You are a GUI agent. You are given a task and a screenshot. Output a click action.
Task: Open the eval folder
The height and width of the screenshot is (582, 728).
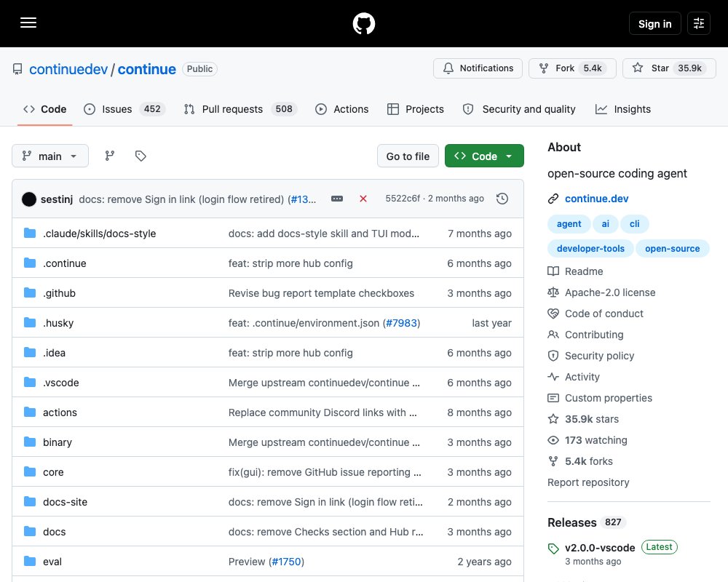52,562
